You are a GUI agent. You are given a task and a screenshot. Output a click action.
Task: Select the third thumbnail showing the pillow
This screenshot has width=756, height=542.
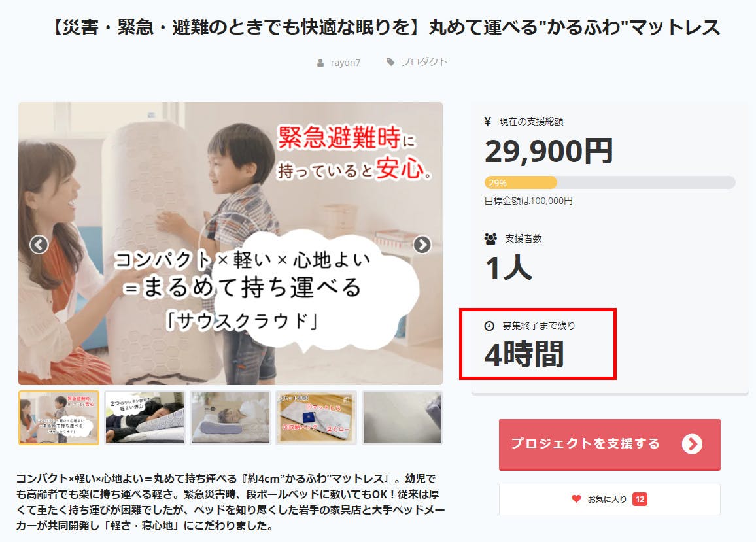(x=230, y=418)
